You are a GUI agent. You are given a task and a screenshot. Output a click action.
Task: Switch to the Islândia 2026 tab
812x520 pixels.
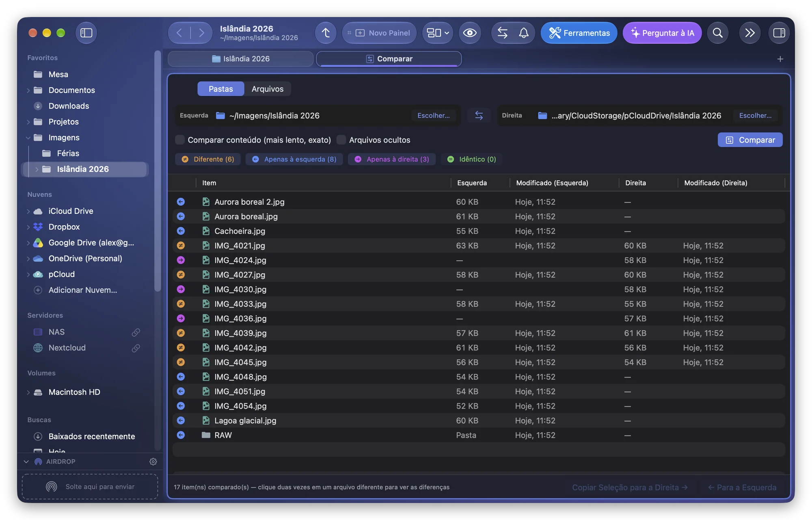(241, 59)
